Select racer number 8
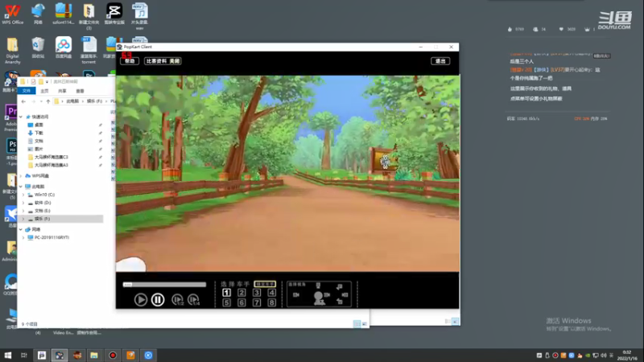The image size is (644, 362). pyautogui.click(x=272, y=303)
